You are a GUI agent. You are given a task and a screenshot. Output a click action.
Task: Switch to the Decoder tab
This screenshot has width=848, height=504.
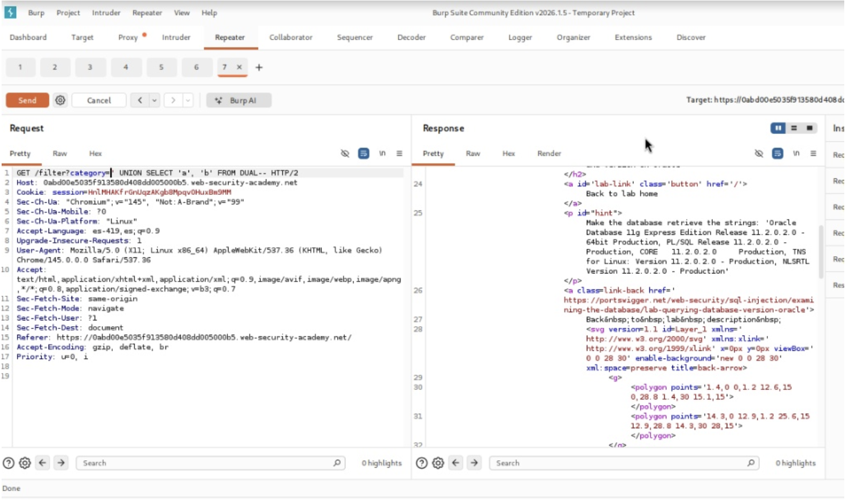(411, 37)
